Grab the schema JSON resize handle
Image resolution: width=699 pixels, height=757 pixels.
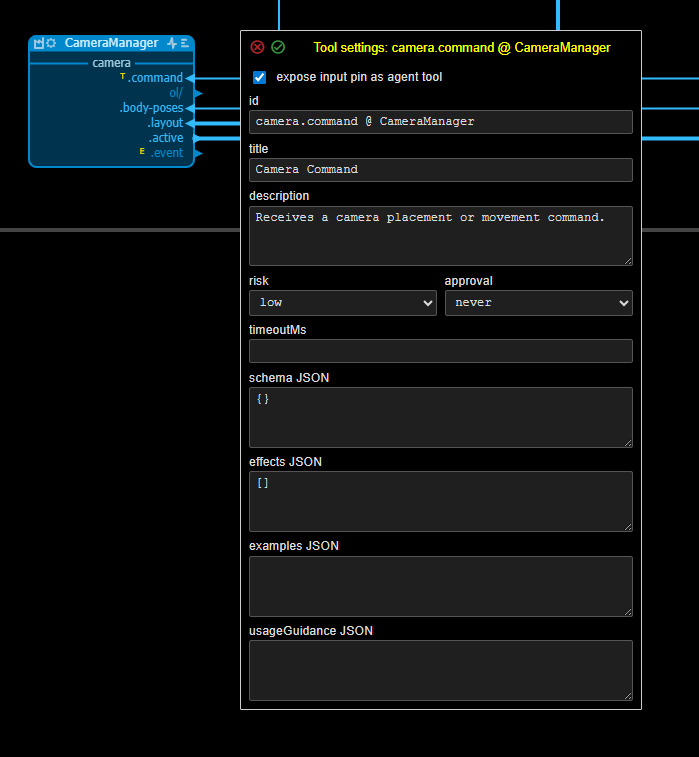[628, 443]
